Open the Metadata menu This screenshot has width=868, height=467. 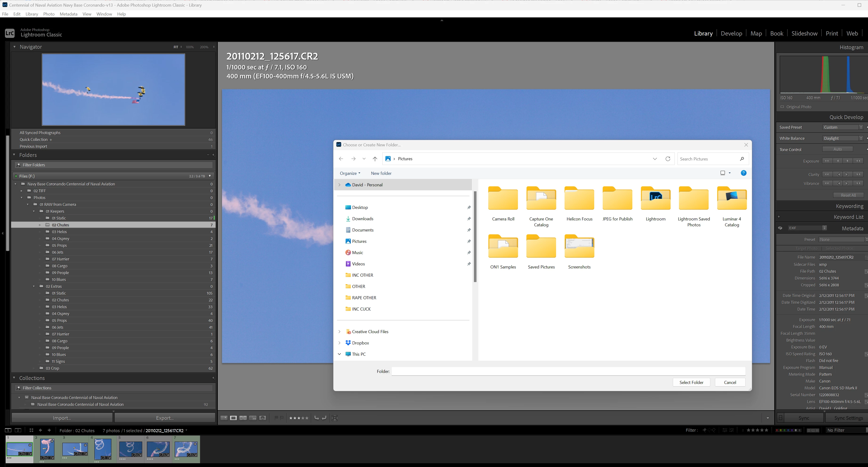coord(69,14)
